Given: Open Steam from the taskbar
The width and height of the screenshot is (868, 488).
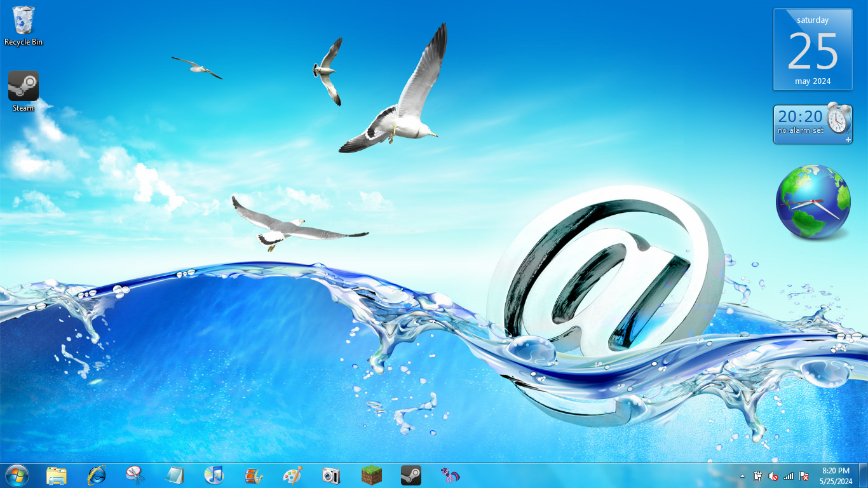Looking at the screenshot, I should pos(411,475).
